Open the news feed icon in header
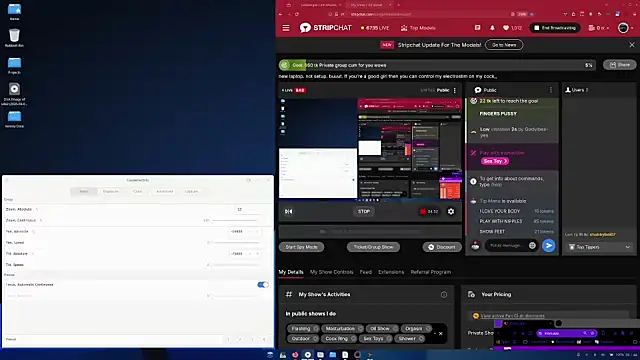This screenshot has height=360, width=640. click(x=477, y=28)
